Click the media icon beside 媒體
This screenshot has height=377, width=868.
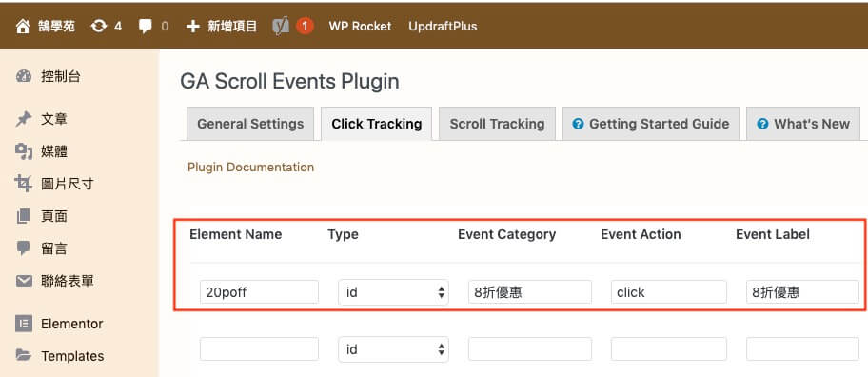(24, 151)
